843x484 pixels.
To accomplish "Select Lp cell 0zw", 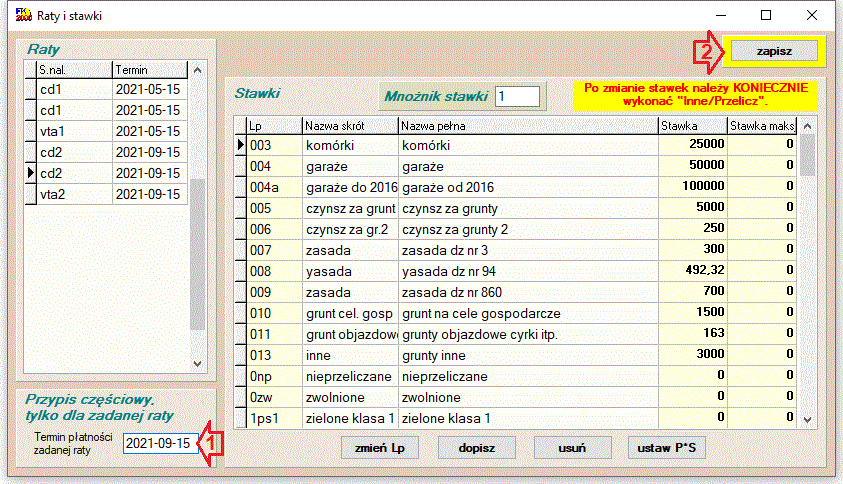I will (274, 397).
